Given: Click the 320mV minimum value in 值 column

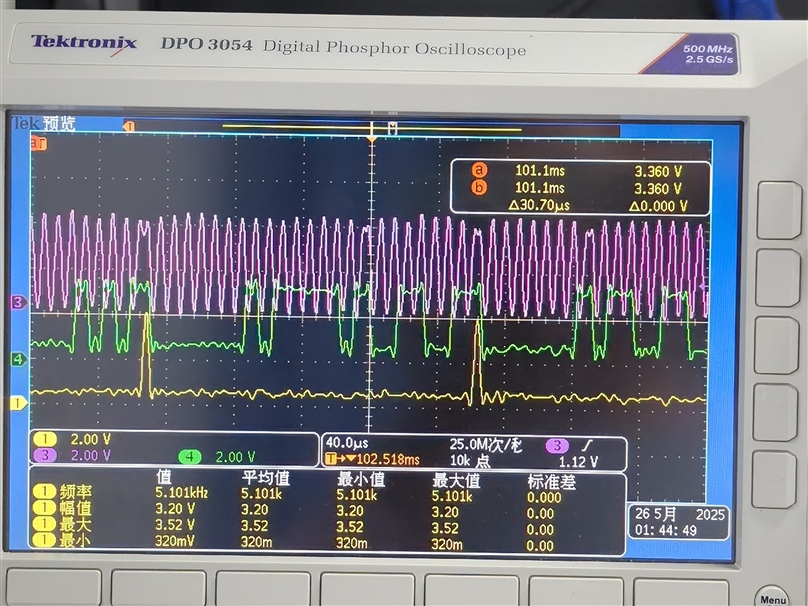Looking at the screenshot, I should [175, 542].
